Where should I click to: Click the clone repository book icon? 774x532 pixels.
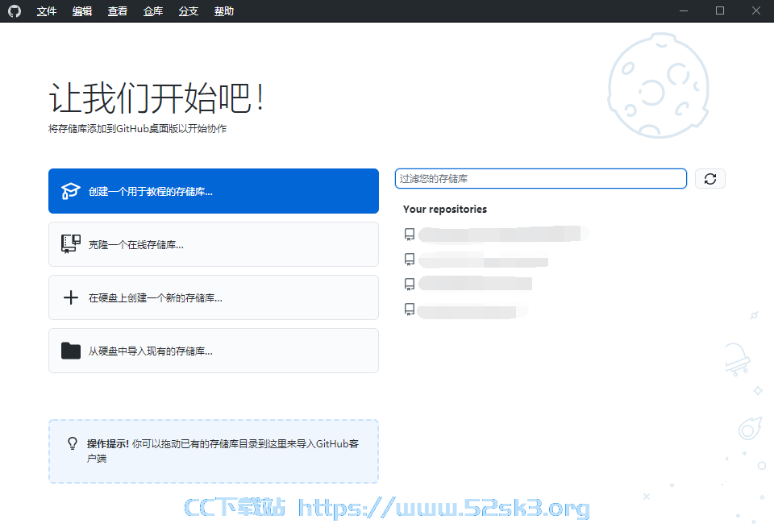71,243
